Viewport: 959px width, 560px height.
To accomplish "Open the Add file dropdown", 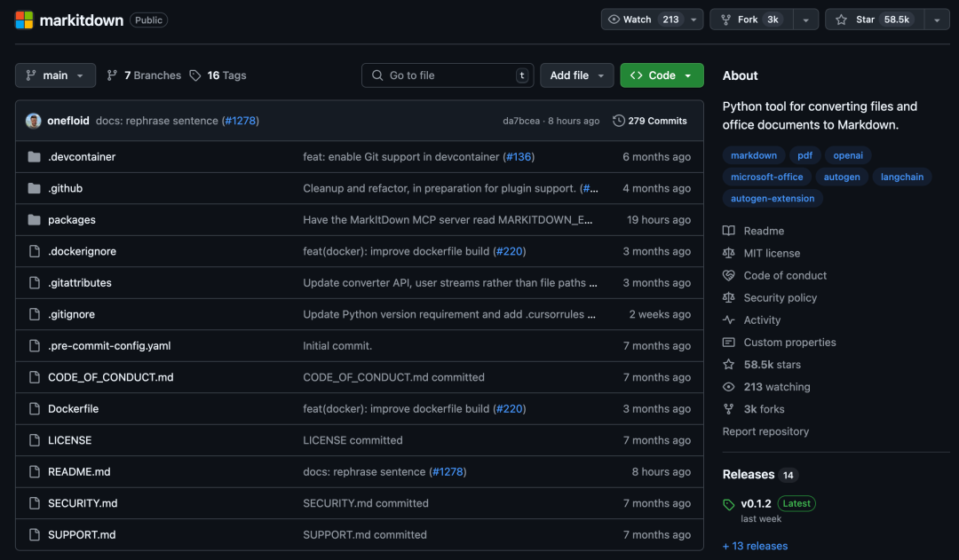I will click(576, 75).
